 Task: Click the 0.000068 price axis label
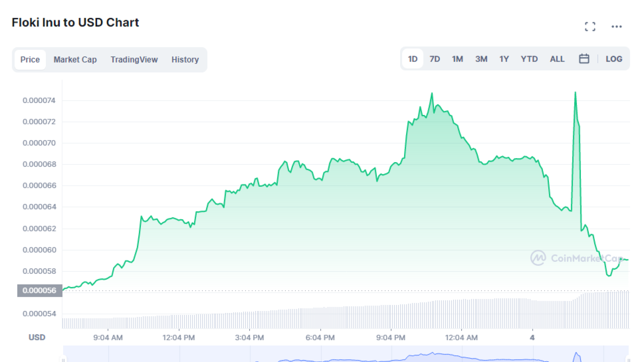39,164
